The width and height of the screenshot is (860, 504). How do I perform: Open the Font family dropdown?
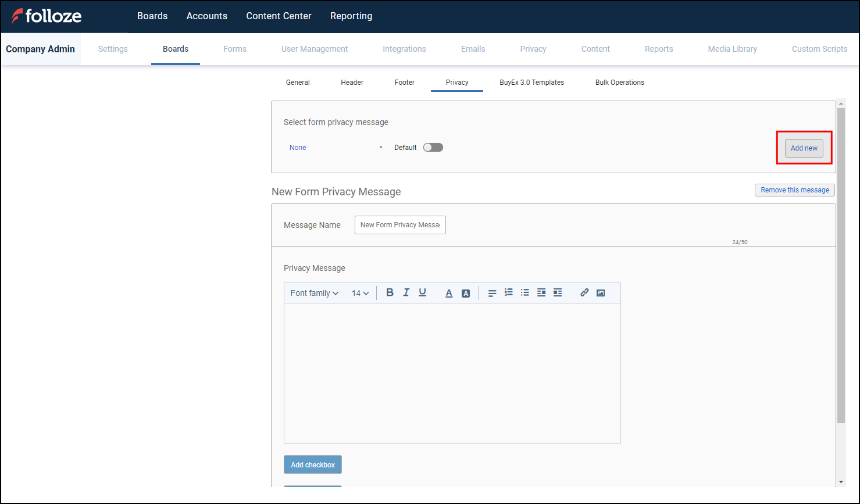tap(314, 292)
